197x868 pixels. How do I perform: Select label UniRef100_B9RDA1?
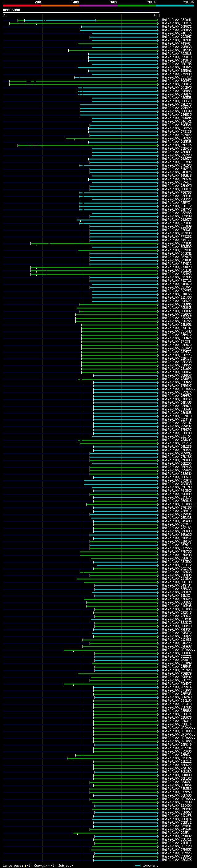click(x=176, y=71)
